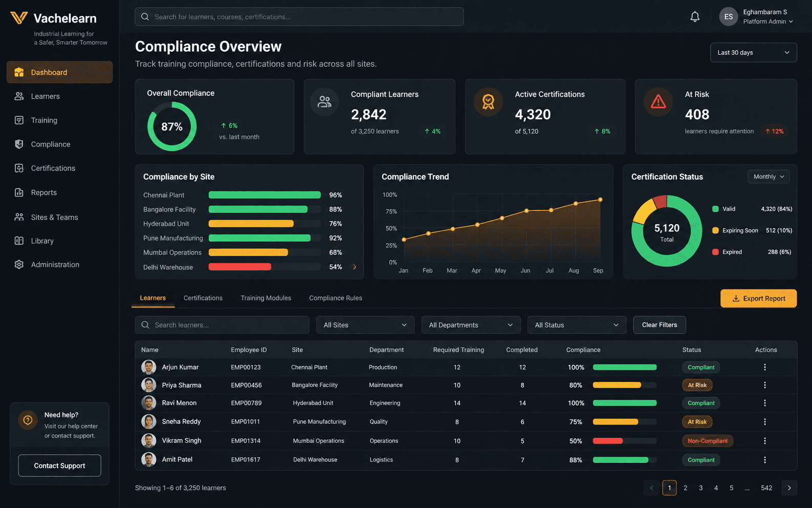Click Vikram Singh's avatar photo
Image resolution: width=812 pixels, height=508 pixels.
click(x=148, y=440)
